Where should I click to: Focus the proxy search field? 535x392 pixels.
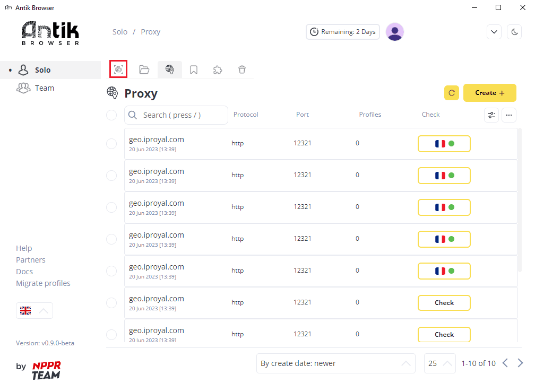click(176, 115)
